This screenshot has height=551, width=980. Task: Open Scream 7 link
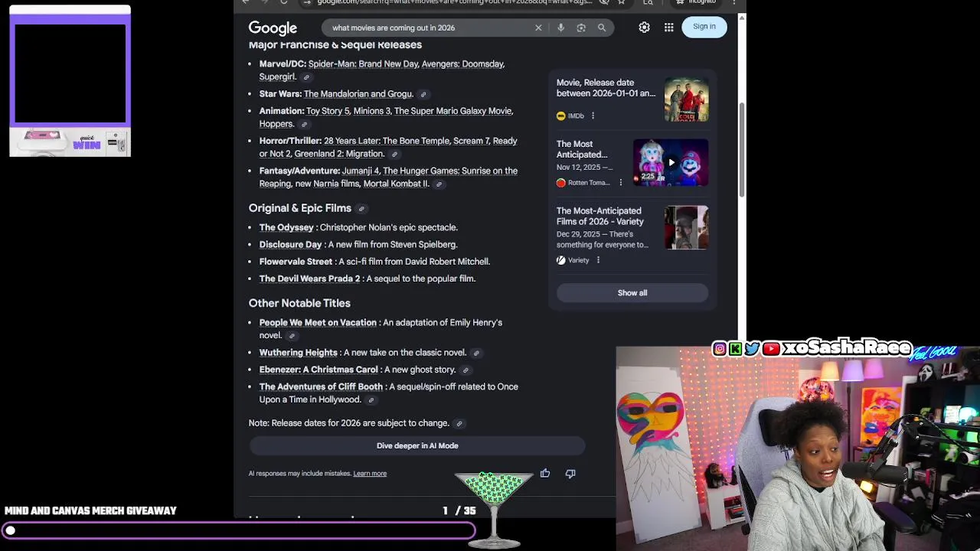471,141
